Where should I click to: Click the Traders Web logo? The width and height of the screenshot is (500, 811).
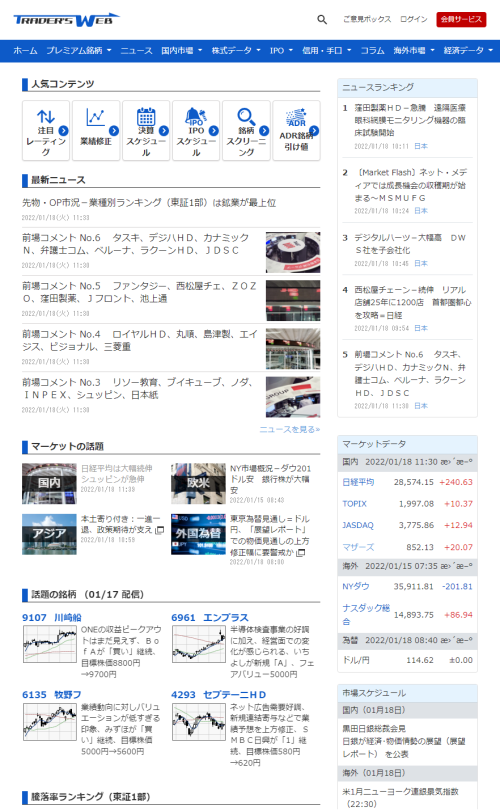coord(66,20)
